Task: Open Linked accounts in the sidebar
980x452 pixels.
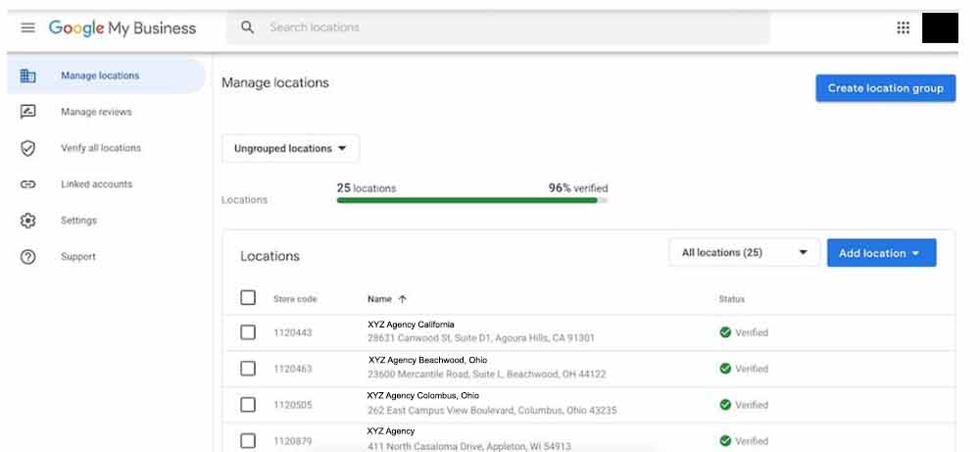Action: point(96,184)
